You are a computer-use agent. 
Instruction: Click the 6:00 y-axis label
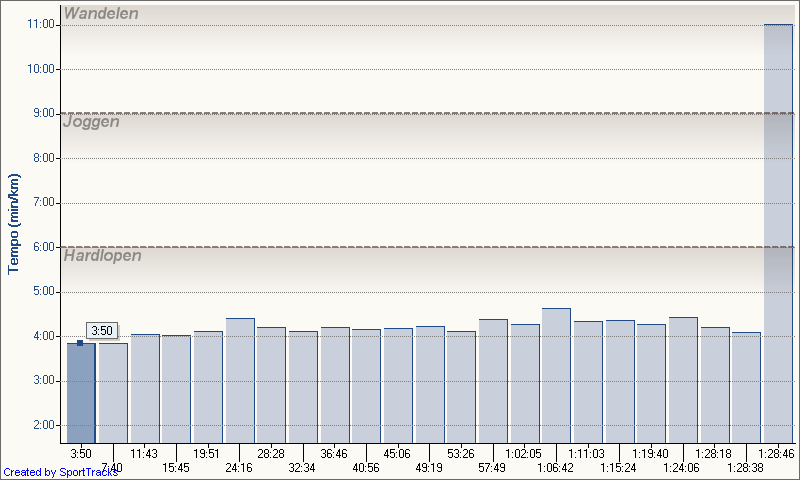tap(44, 247)
